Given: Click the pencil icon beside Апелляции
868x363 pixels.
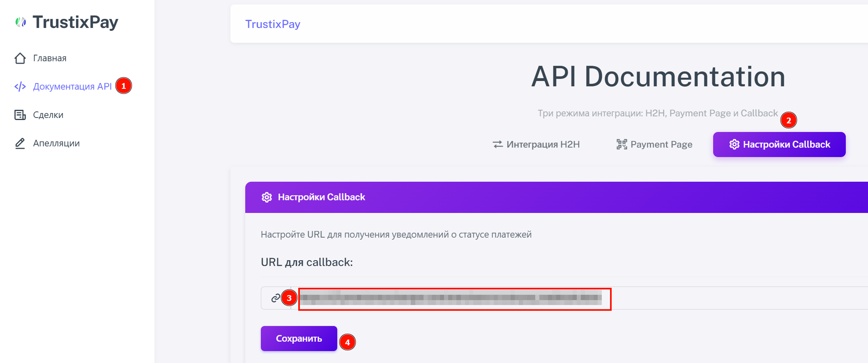Looking at the screenshot, I should (x=20, y=143).
